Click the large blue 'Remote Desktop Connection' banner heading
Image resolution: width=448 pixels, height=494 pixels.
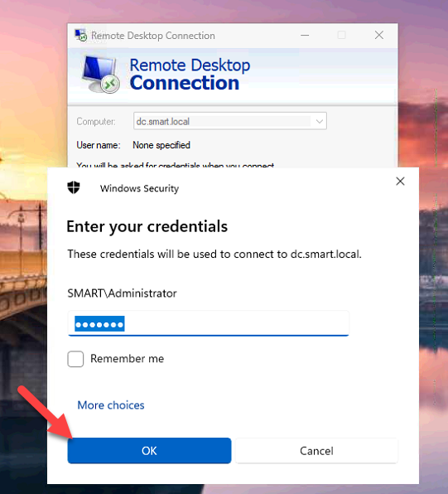(x=190, y=75)
